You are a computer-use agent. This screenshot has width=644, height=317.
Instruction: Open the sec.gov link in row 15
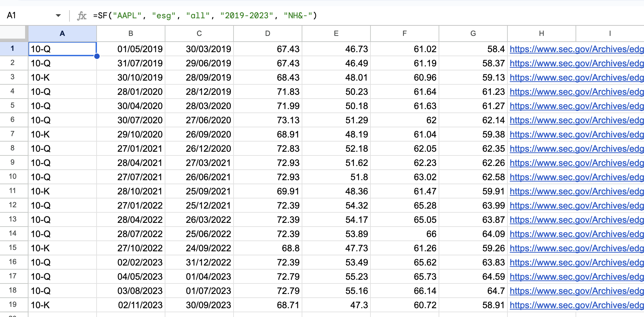577,248
